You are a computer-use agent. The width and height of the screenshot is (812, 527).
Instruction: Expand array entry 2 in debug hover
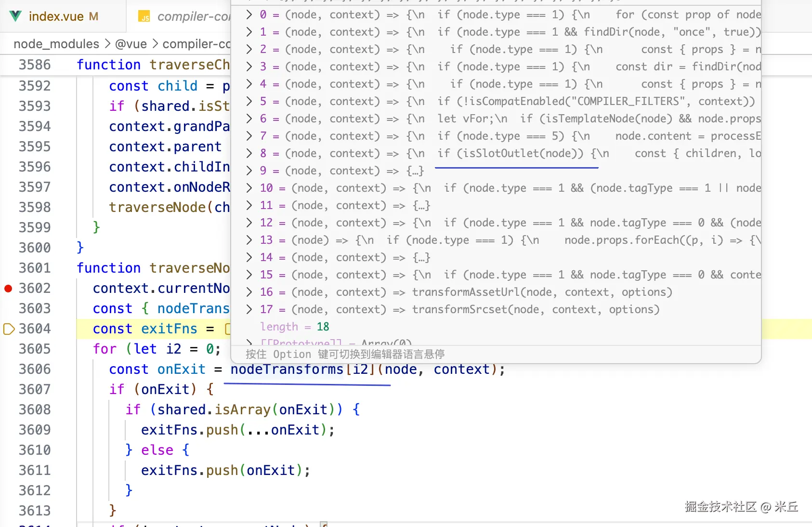click(x=249, y=49)
